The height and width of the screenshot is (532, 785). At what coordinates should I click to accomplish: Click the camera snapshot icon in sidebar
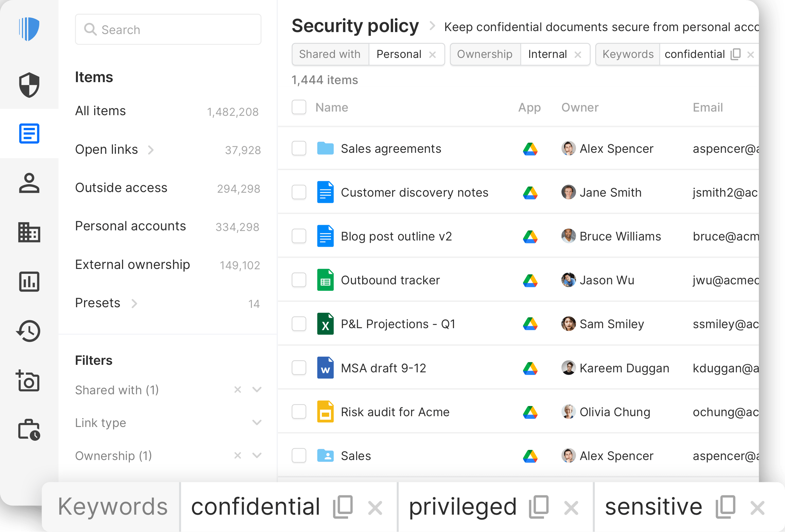coord(29,381)
